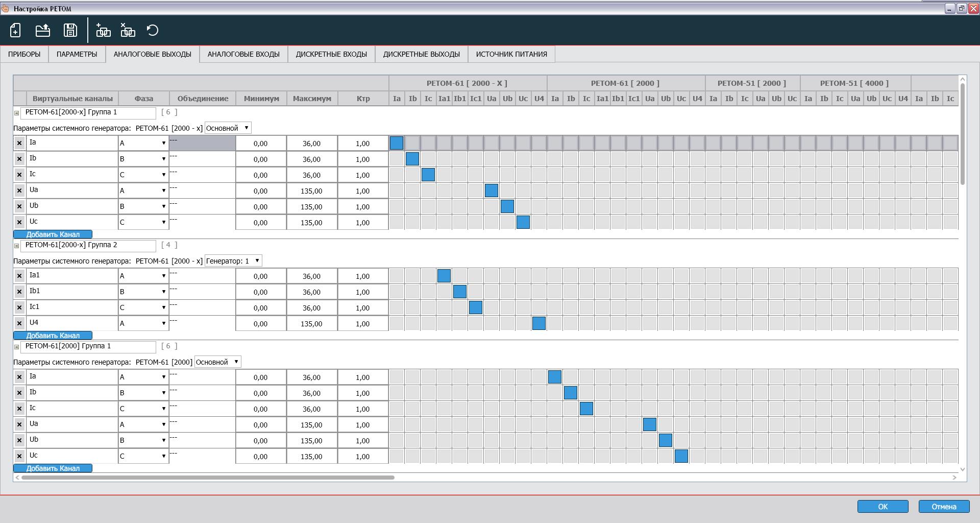Toggle Ua mapping cell for Ua row, 2000-X group 1
980x523 pixels.
click(x=492, y=191)
